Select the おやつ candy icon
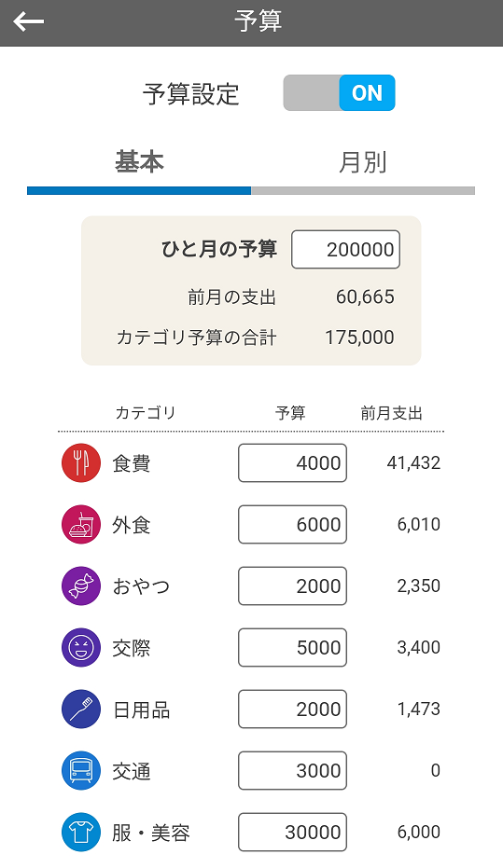The width and height of the screenshot is (503, 868). click(81, 586)
